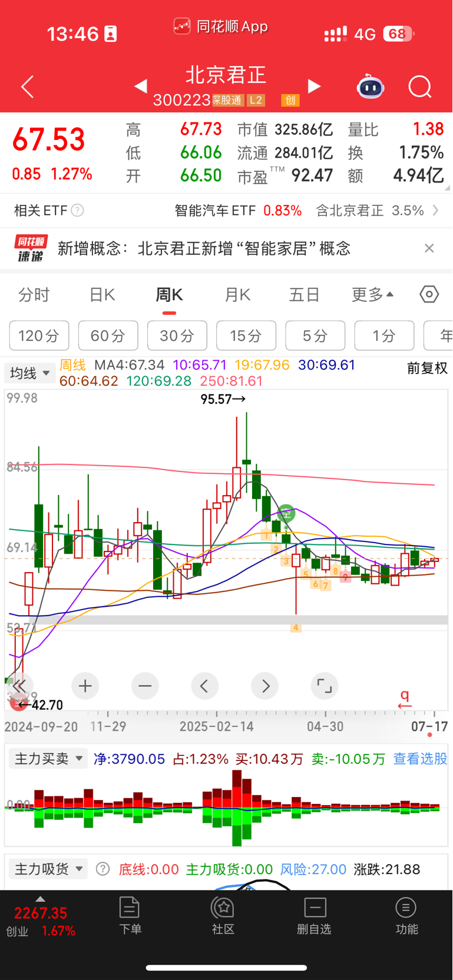Open the search magnifier icon

pyautogui.click(x=420, y=87)
